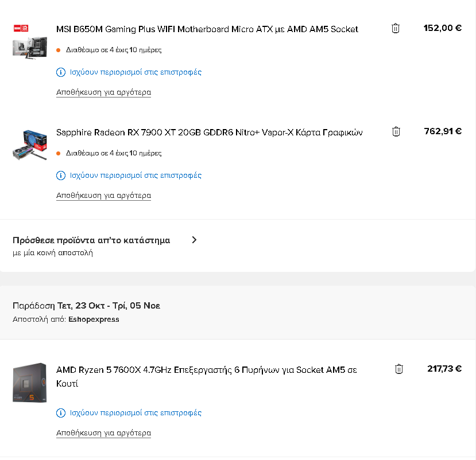
Task: Click 'Αποθήκευση για αργότερα' under Sapphire Radeon
Action: click(x=103, y=196)
